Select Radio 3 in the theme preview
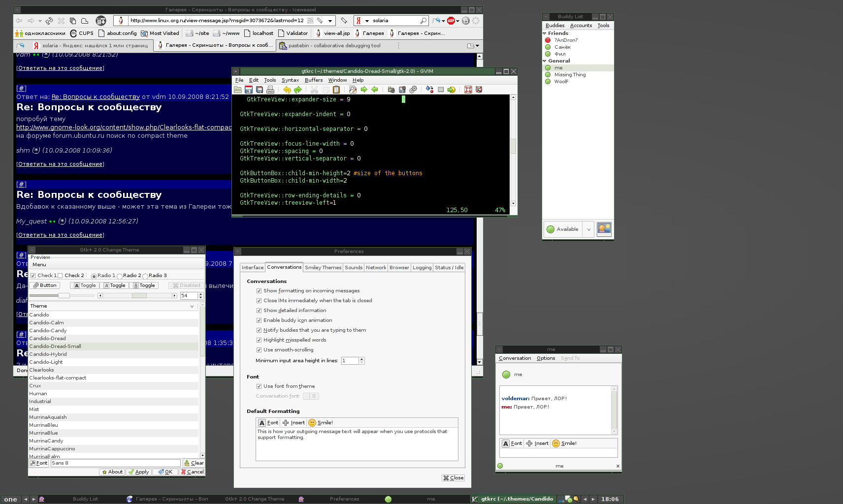The height and width of the screenshot is (504, 843). tap(145, 276)
